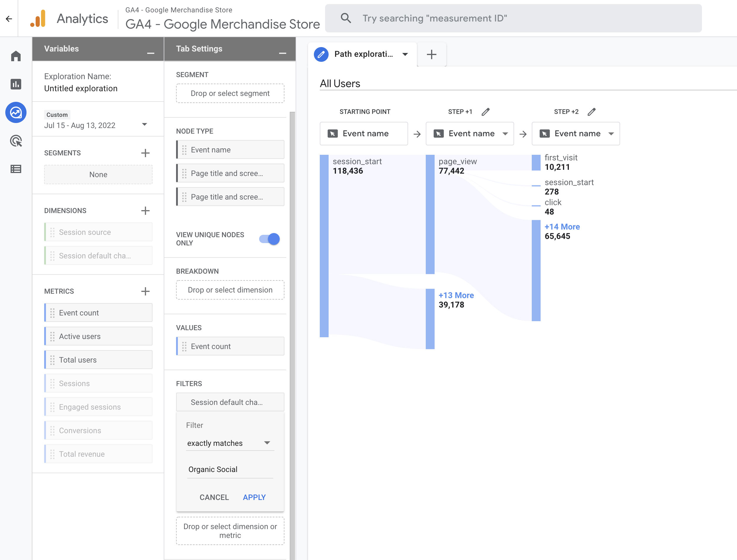Expand +14 More nodes link
The width and height of the screenshot is (737, 560).
pyautogui.click(x=562, y=227)
